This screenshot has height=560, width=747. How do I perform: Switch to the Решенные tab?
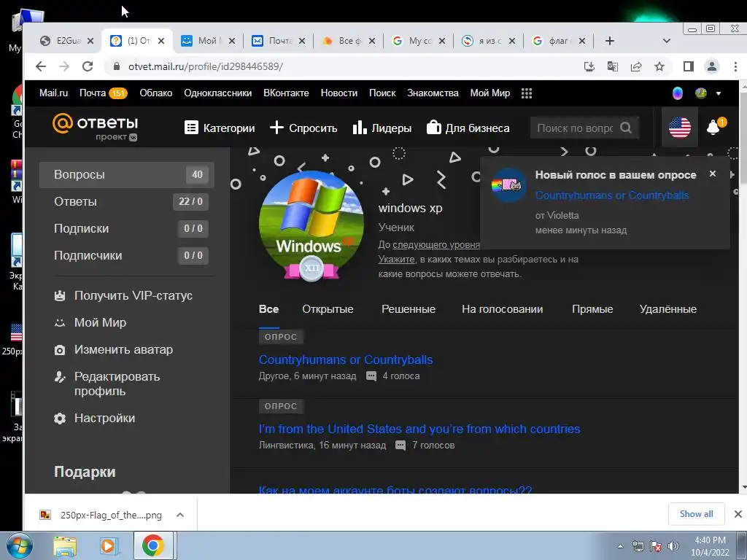tap(409, 309)
